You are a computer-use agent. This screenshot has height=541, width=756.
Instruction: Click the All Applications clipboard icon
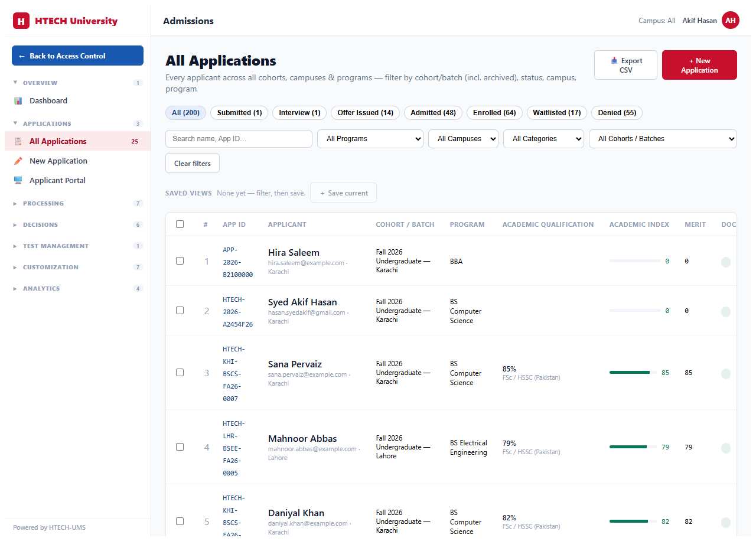click(x=18, y=141)
